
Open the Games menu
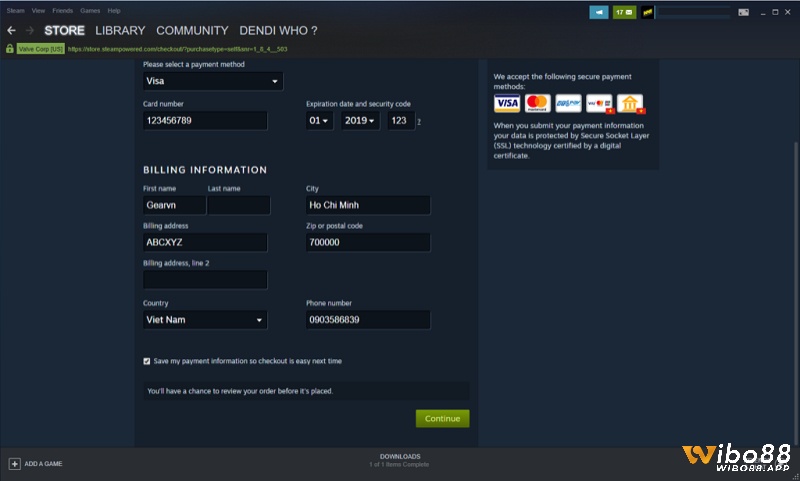coord(90,11)
